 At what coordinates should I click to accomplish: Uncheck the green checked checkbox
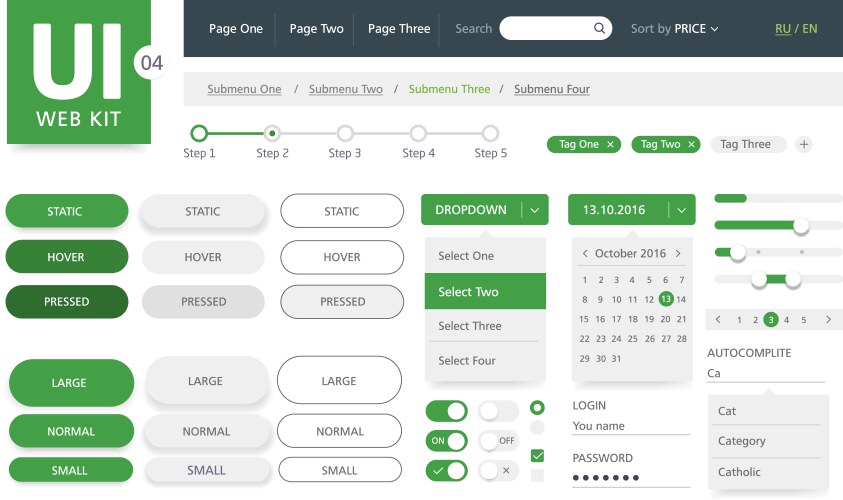tap(537, 456)
